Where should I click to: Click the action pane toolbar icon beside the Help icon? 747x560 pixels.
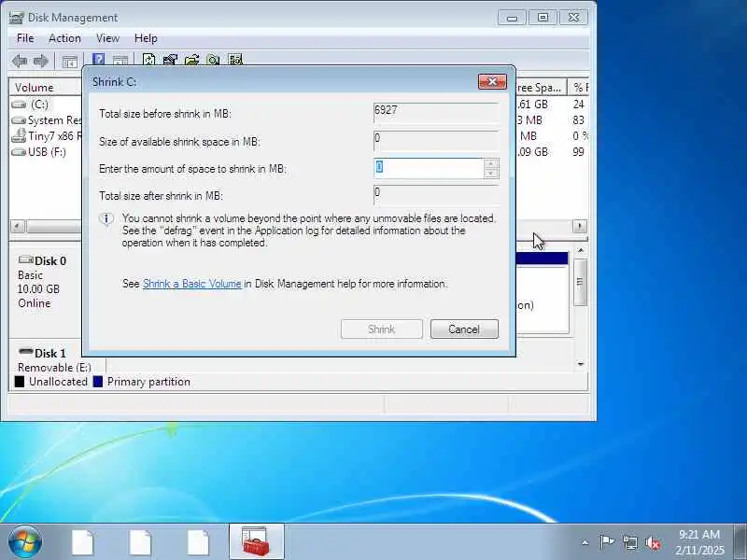pyautogui.click(x=120, y=61)
